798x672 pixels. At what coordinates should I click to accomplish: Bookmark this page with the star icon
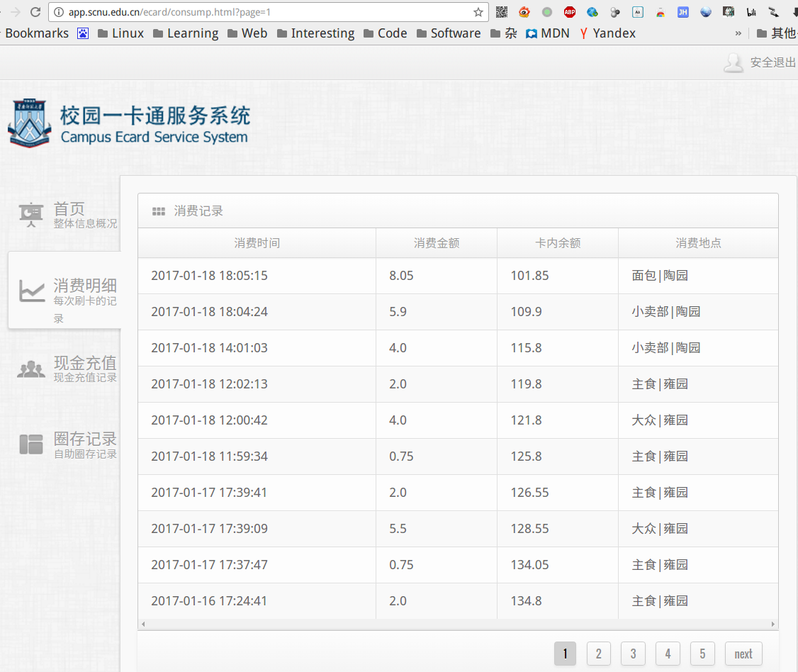(x=478, y=12)
